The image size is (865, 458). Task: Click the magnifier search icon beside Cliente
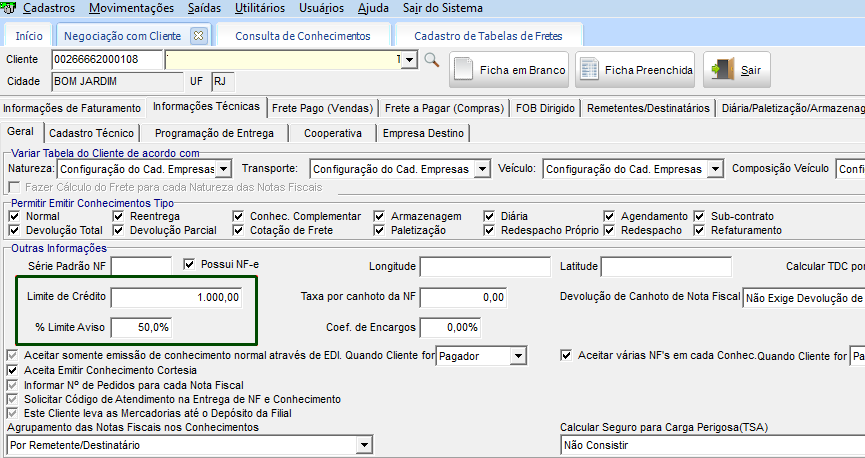tap(431, 60)
